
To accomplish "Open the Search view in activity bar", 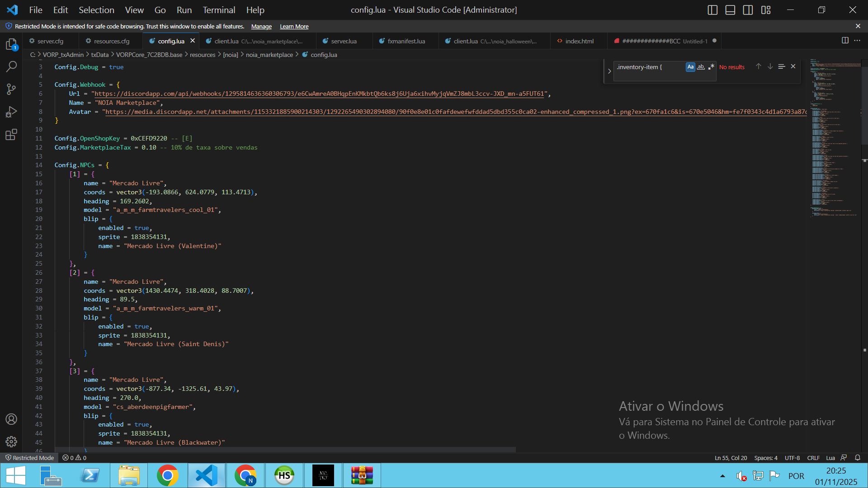I will 11,67.
